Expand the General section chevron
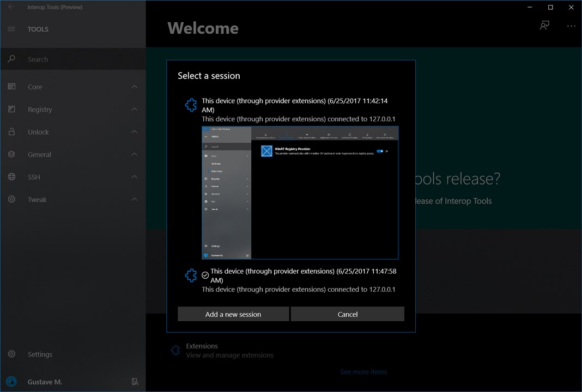 click(135, 154)
